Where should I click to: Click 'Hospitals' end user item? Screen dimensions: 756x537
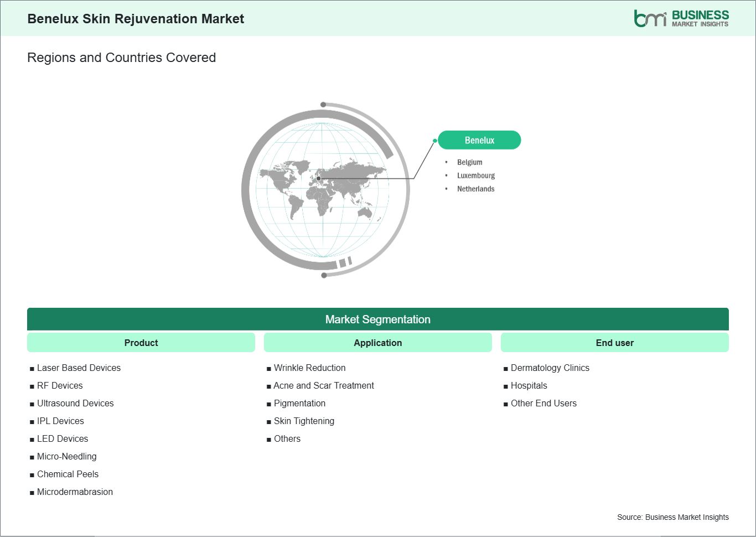coord(529,385)
